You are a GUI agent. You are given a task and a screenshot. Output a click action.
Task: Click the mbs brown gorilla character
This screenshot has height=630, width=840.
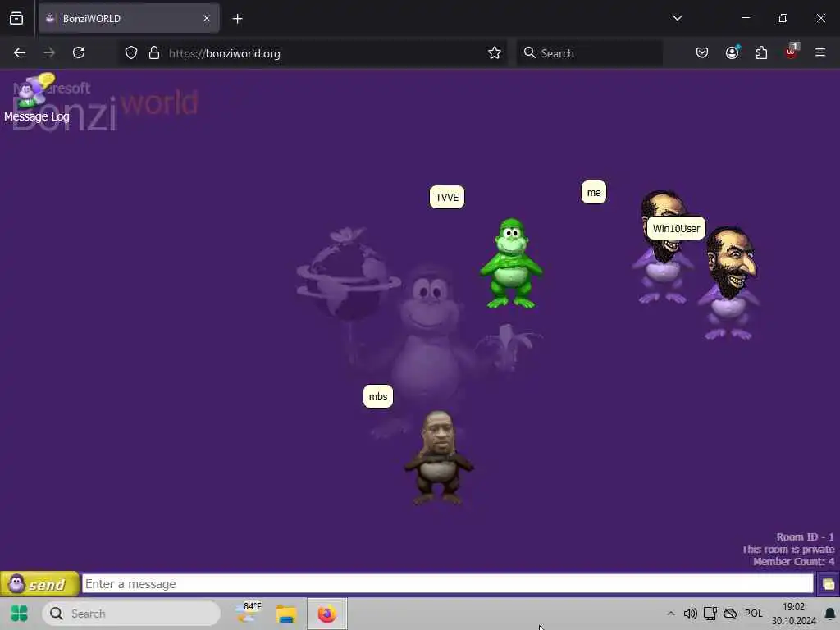(438, 458)
